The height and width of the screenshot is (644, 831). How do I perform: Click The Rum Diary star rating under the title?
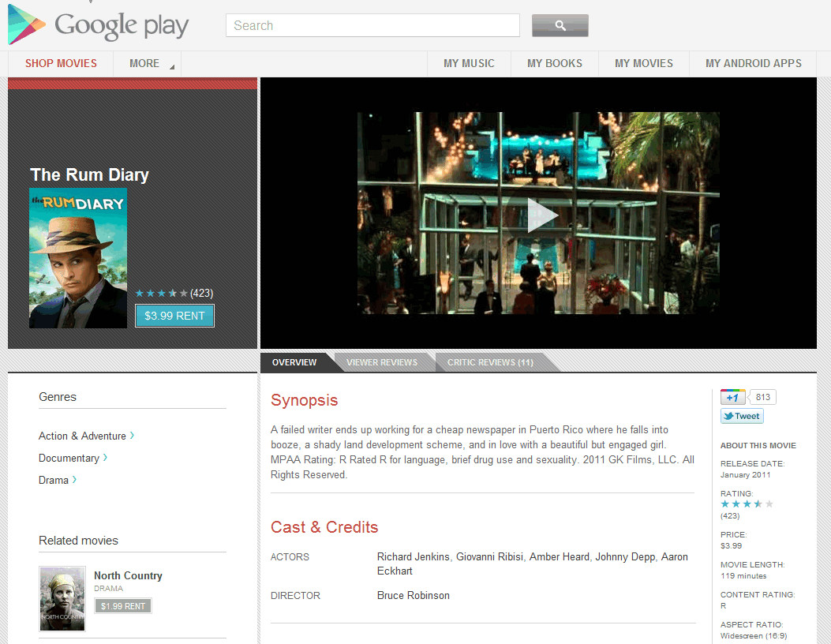point(161,293)
